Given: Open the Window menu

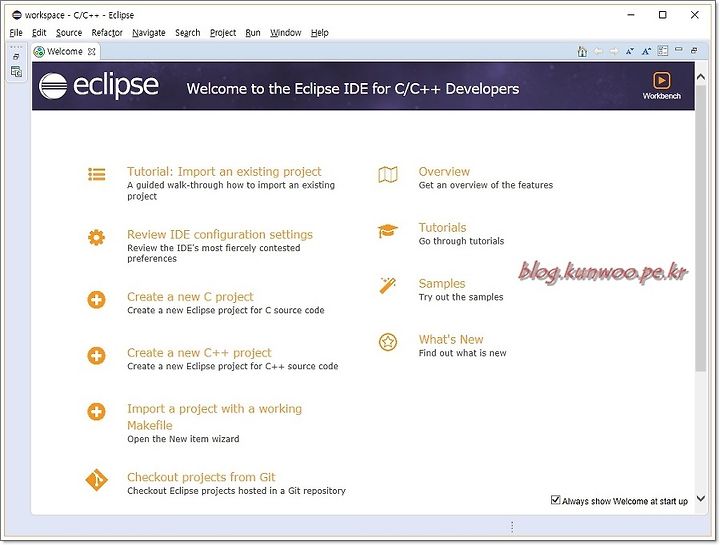Looking at the screenshot, I should [x=286, y=33].
